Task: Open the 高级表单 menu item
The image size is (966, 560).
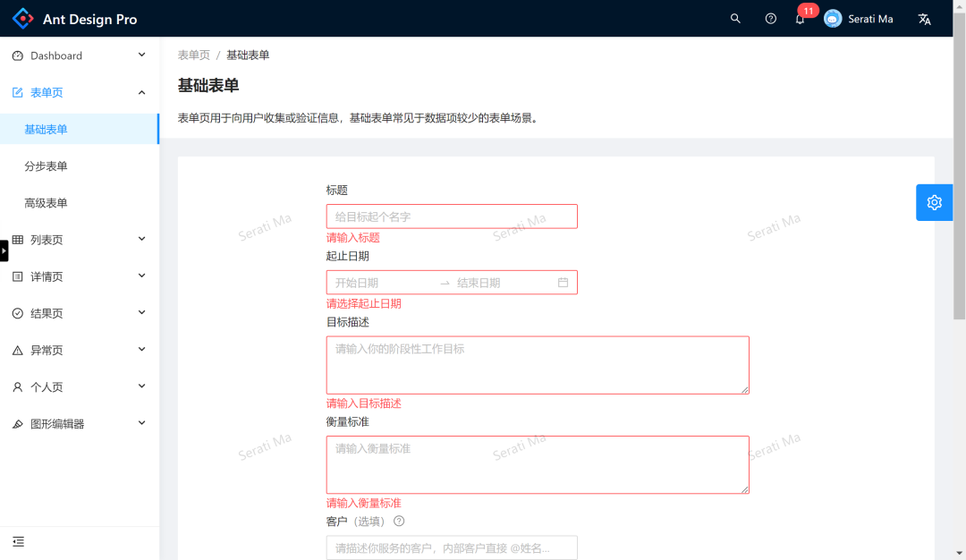Action: click(x=80, y=203)
